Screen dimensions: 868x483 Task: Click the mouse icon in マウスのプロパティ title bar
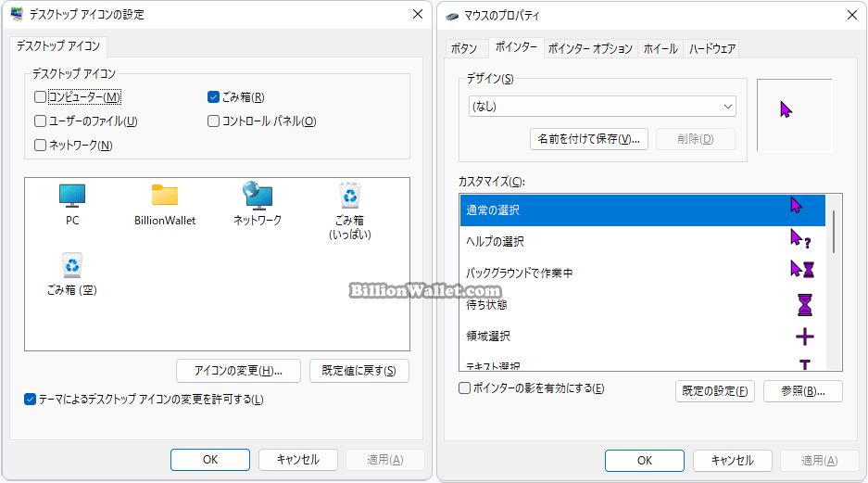point(452,16)
